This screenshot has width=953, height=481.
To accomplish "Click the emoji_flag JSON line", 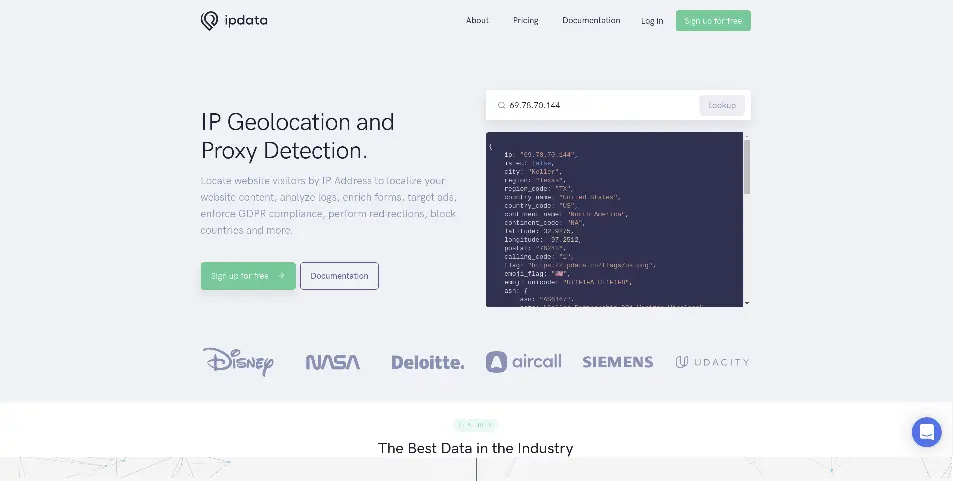I will tap(536, 274).
